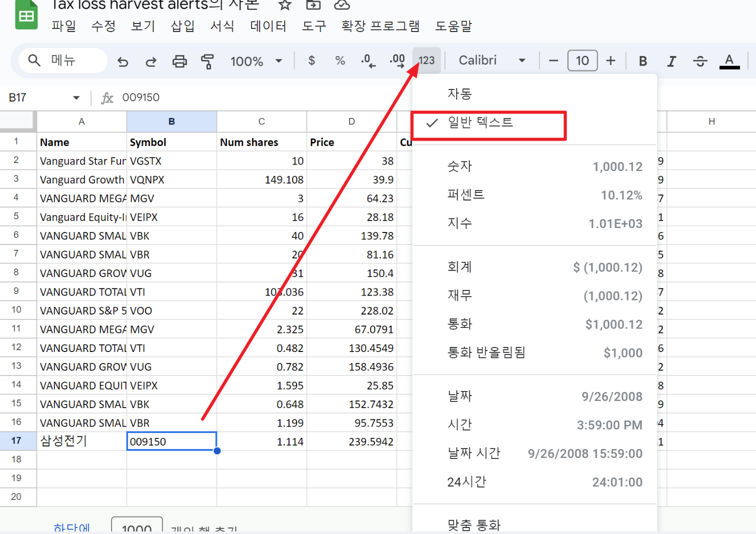Toggle bold formatting

[643, 61]
